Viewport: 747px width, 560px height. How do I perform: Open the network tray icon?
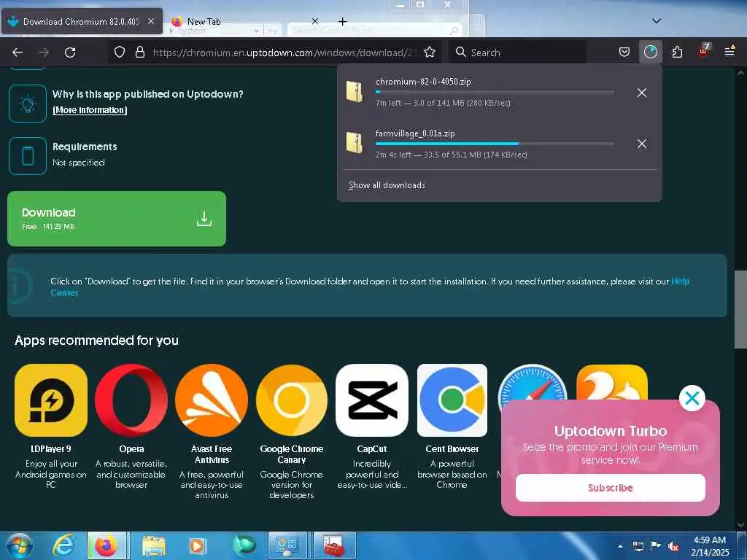(x=638, y=547)
